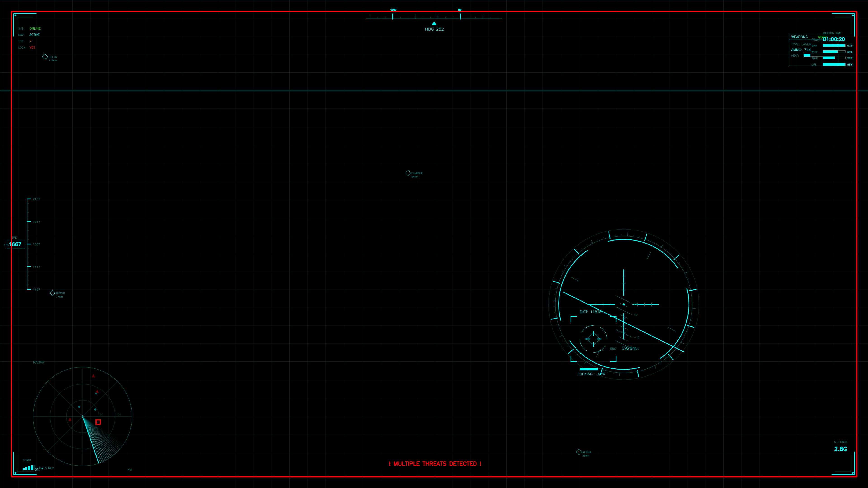Expand the RADAR display panel
Image resolution: width=868 pixels, height=488 pixels.
pos(39,362)
